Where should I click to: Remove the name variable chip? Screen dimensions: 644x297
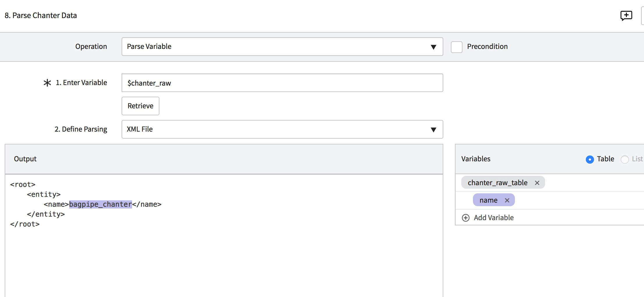point(507,200)
